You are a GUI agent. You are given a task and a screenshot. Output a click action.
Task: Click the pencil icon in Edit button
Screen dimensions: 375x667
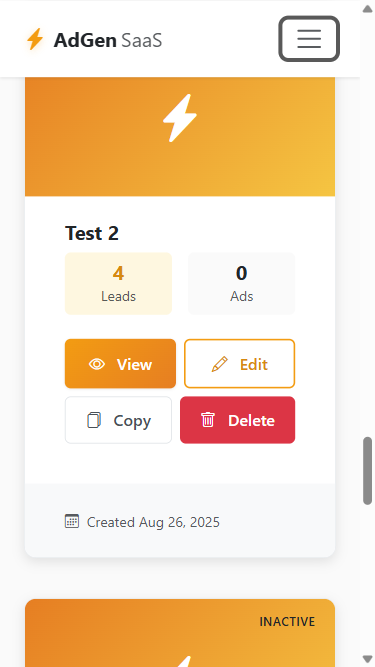[x=219, y=365]
